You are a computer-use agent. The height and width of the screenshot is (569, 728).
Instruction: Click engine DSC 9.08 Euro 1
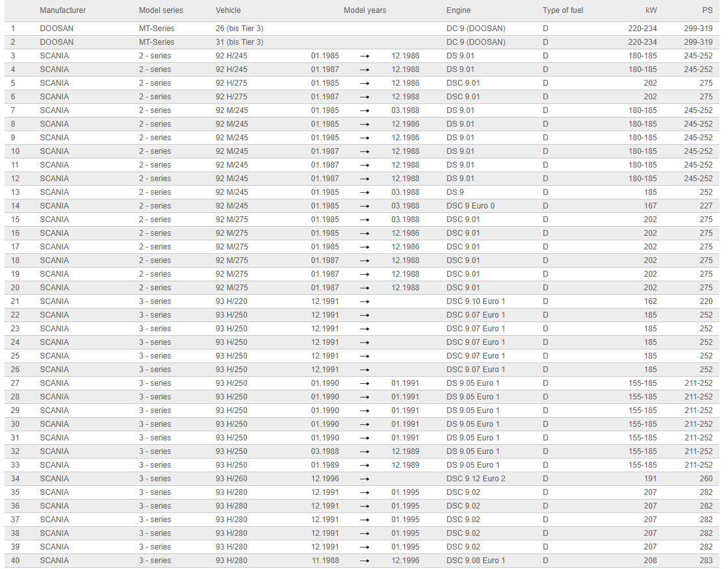pos(475,560)
